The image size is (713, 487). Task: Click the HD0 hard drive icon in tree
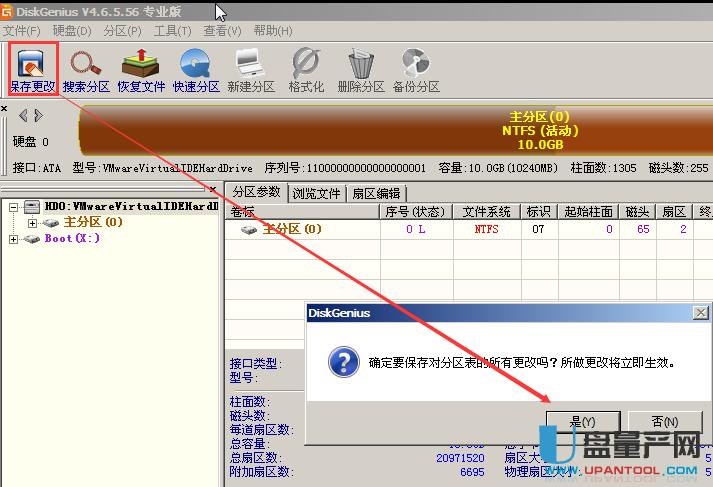[32, 207]
